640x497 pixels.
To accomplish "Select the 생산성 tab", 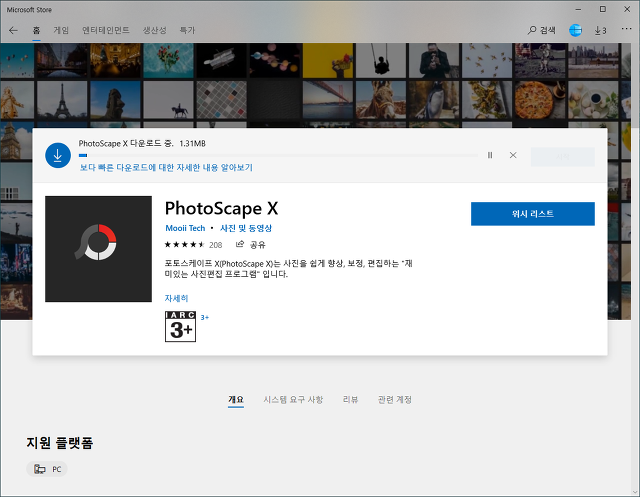I will 155,30.
